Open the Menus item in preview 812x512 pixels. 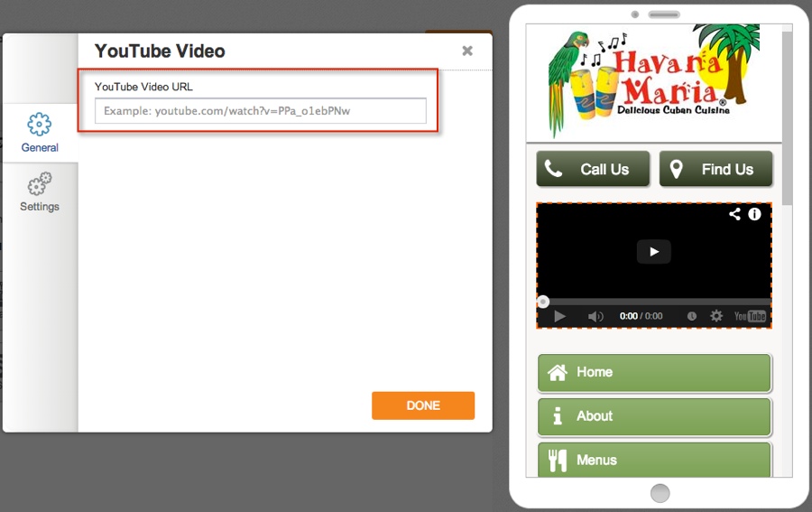coord(655,460)
